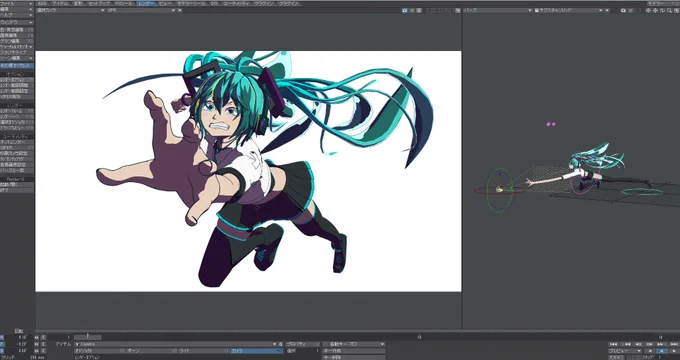Click レンダーシーン (Render Scene) in the sidebar
Screen dimensions: 680x360
pos(16,117)
